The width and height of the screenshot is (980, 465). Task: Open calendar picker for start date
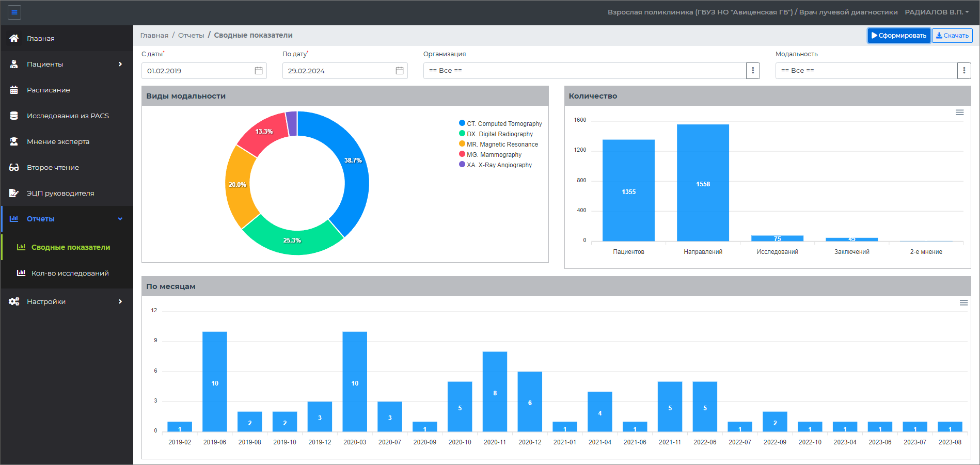pyautogui.click(x=259, y=71)
